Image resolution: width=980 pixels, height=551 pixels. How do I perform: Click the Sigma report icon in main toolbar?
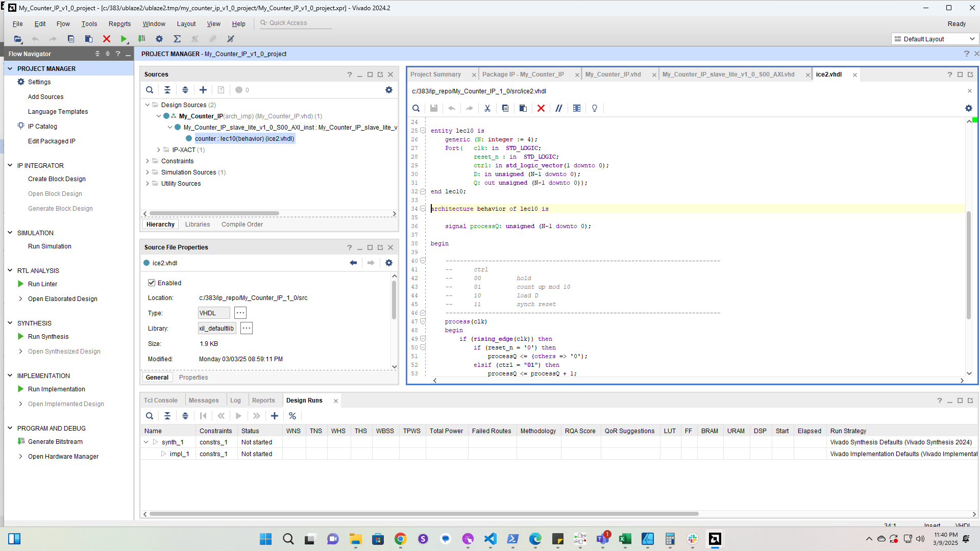coord(177,39)
